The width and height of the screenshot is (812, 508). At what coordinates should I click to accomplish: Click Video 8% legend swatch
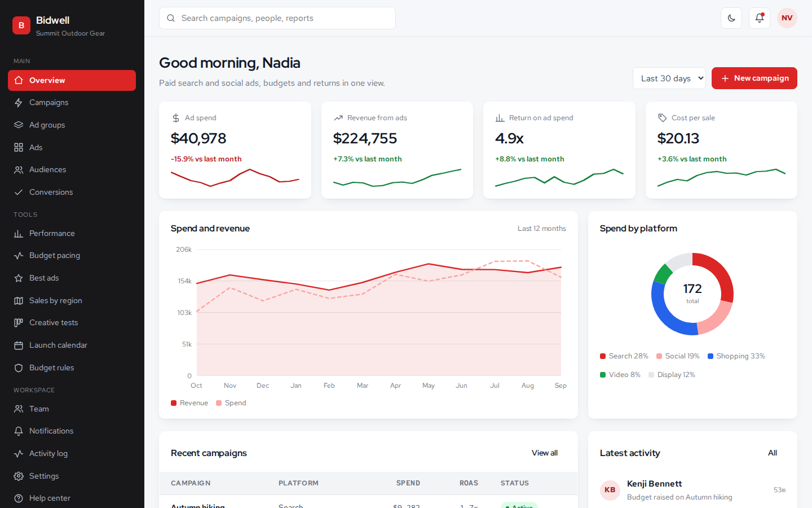(603, 375)
